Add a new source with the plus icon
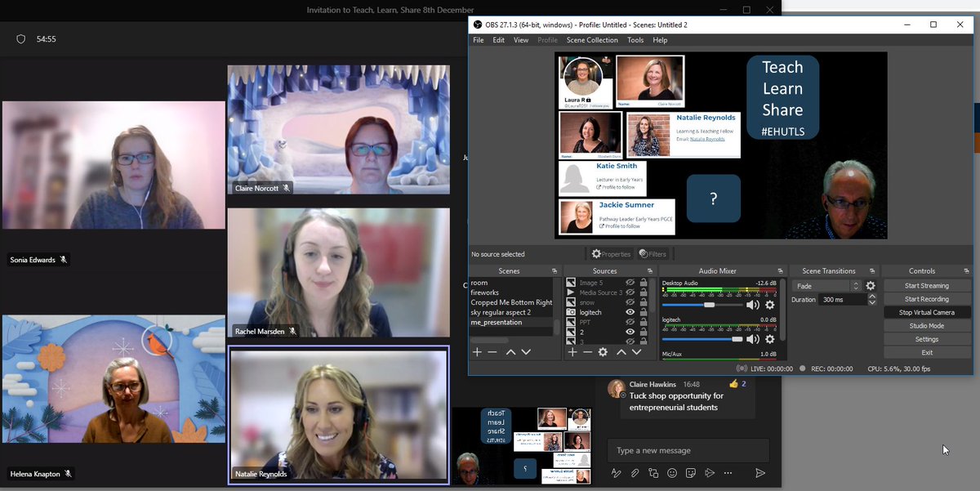 pyautogui.click(x=572, y=352)
